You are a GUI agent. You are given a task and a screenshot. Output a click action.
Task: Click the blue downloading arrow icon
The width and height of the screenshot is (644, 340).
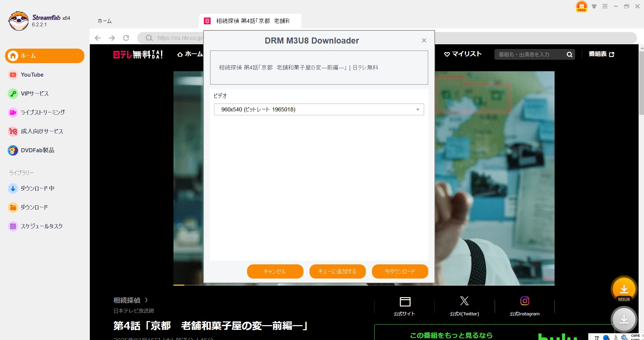[13, 188]
